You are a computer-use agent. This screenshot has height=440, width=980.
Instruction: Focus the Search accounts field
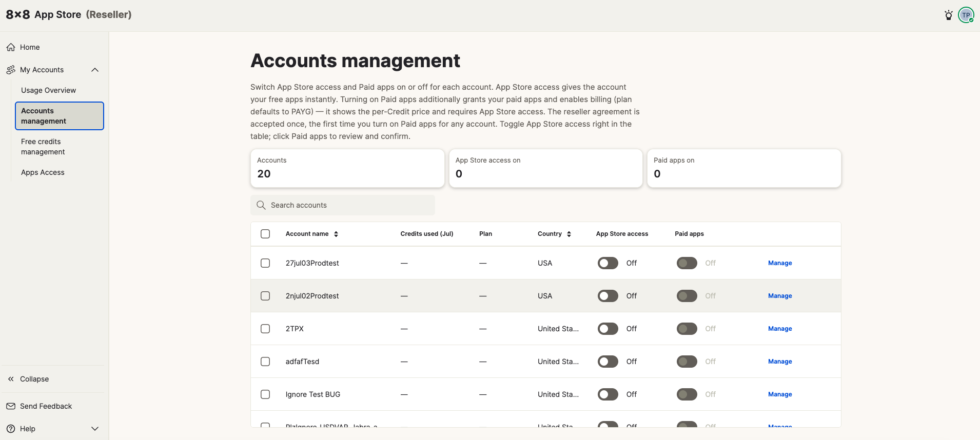pos(343,205)
